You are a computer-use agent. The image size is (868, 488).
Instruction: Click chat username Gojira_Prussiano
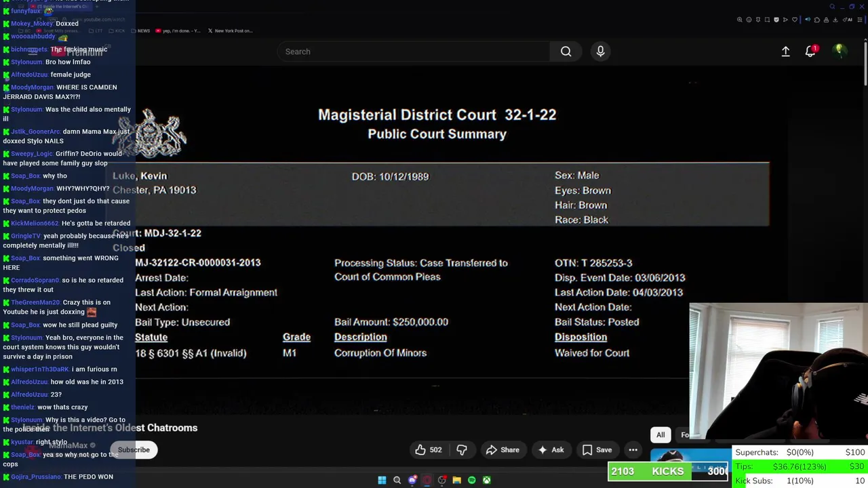(x=36, y=477)
